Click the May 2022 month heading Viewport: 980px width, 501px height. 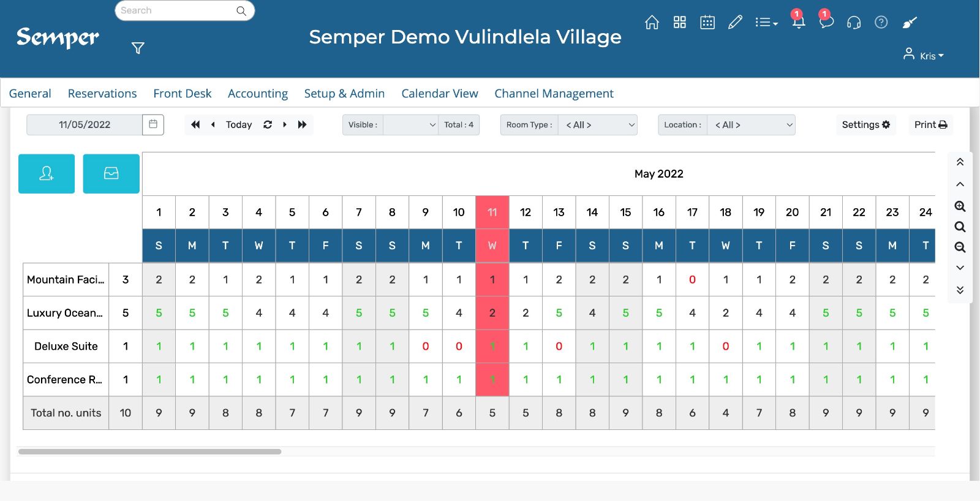coord(658,174)
